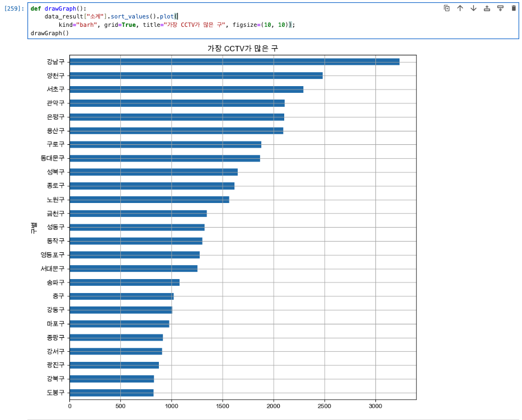Click the 서초구 axis label
The height and width of the screenshot is (420, 522).
point(55,89)
